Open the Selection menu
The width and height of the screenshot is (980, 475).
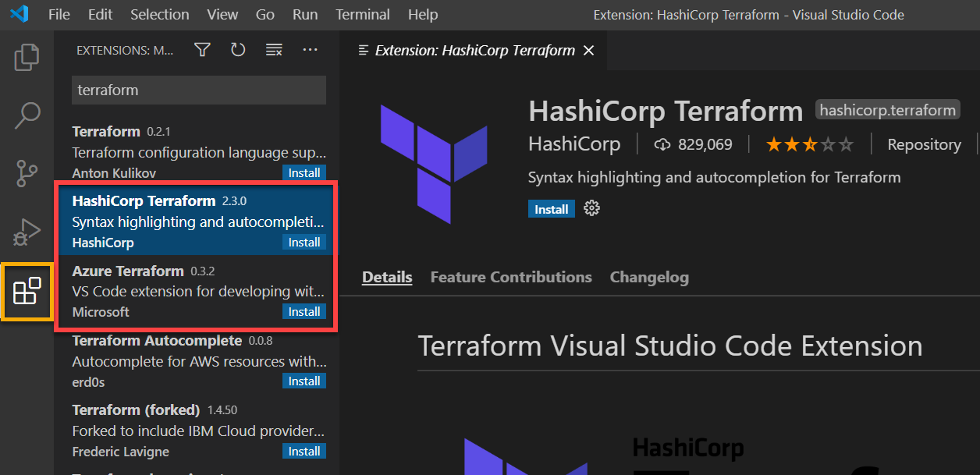point(159,15)
